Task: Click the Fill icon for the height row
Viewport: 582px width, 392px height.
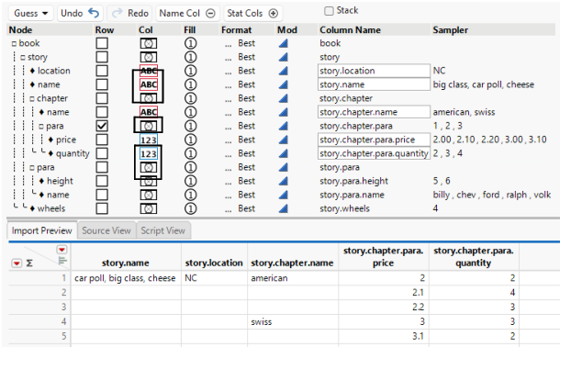Action: click(190, 181)
